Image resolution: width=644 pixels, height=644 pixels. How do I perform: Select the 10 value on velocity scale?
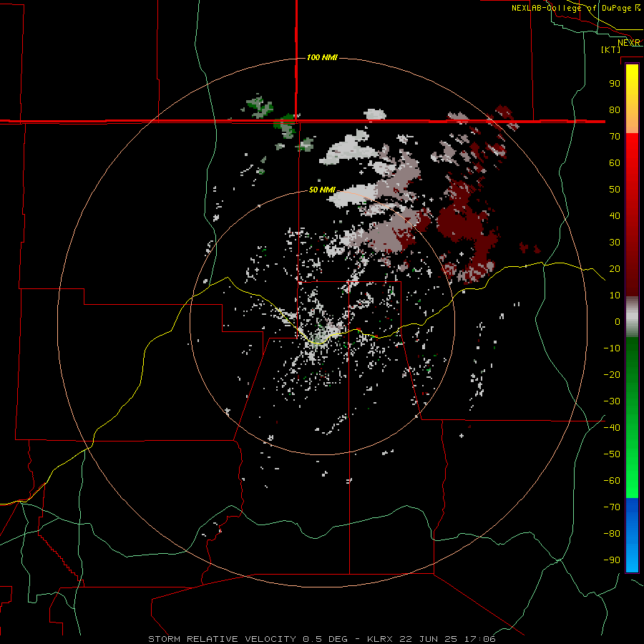615,296
